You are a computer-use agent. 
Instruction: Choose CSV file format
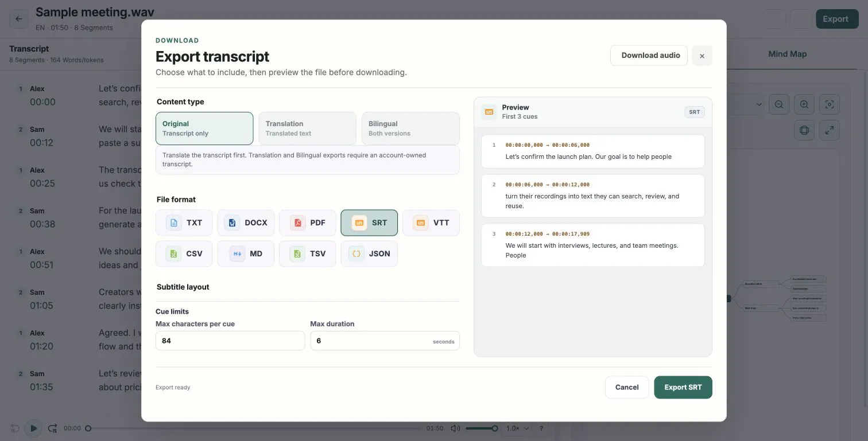tap(184, 253)
